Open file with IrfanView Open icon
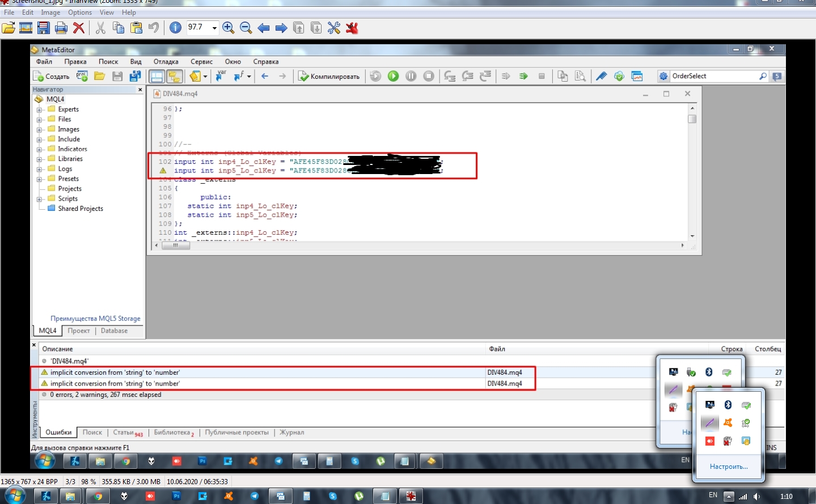This screenshot has height=504, width=816. pyautogui.click(x=9, y=28)
